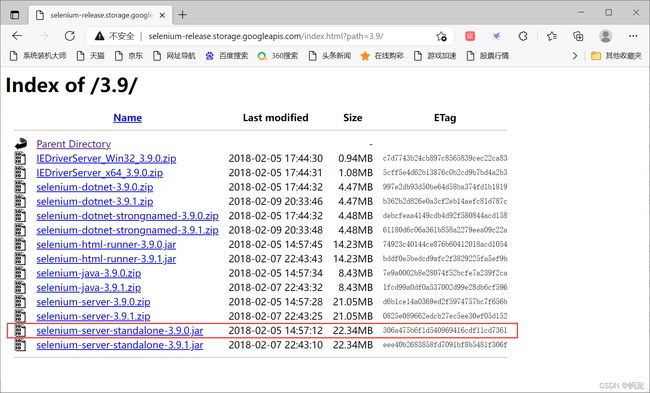This screenshot has width=650, height=393.
Task: Click file icon beside IEDriverServer_Win32_3.9.0.zip
Action: click(20, 158)
